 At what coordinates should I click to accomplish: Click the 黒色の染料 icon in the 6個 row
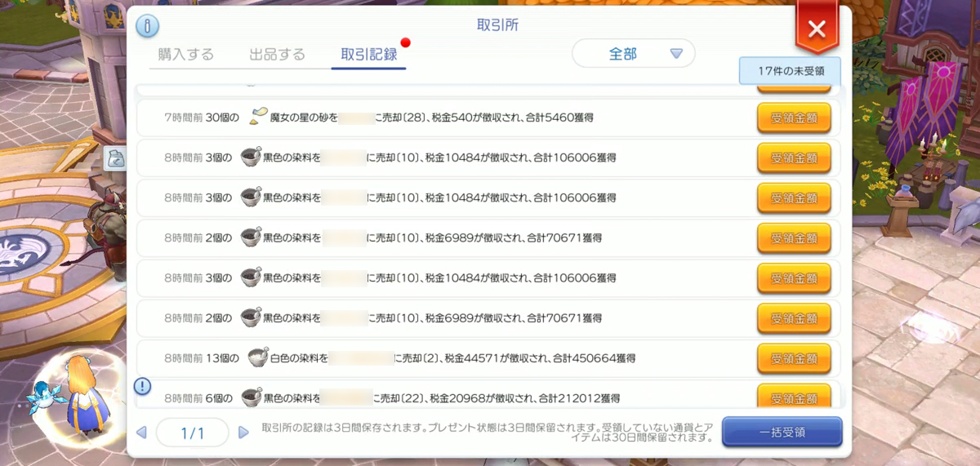tap(252, 397)
